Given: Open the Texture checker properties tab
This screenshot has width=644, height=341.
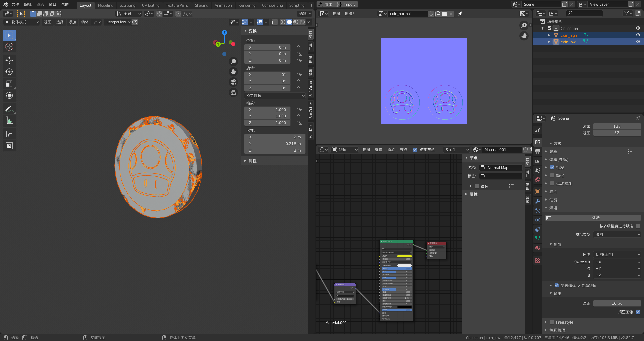Looking at the screenshot, I should point(538,260).
